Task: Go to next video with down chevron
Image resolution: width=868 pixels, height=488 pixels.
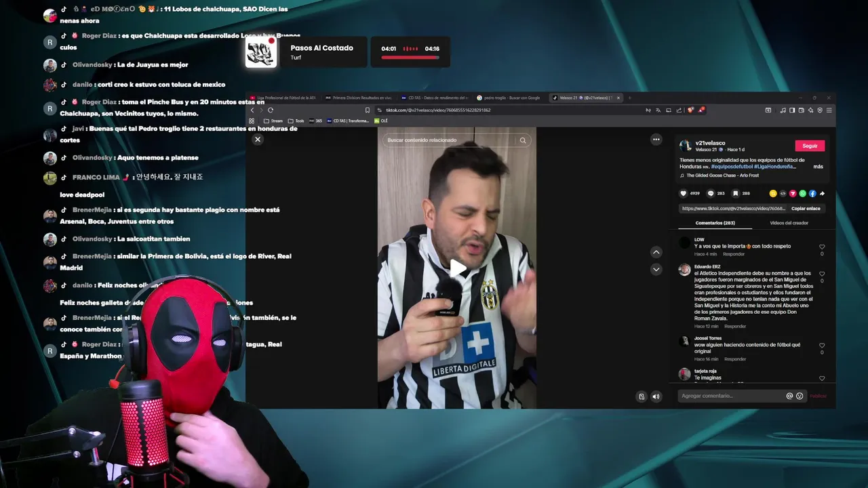Action: 656,269
